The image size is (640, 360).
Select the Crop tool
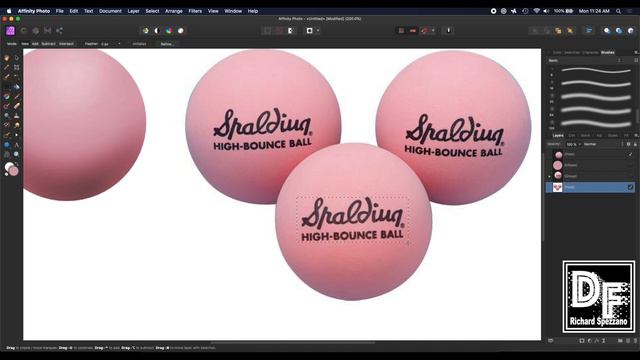[16, 67]
